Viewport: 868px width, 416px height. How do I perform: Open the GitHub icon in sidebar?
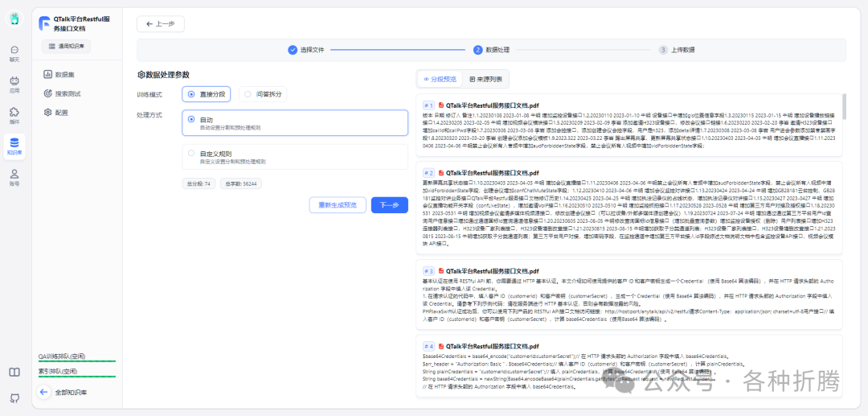(14, 397)
